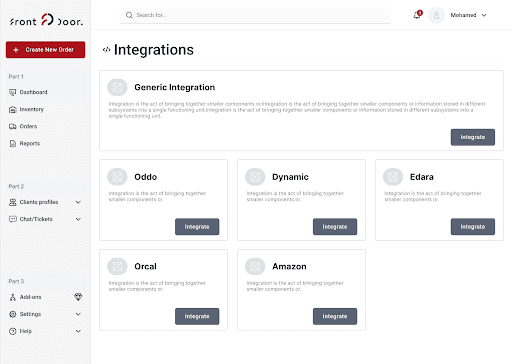Click the Oddo card title
512x364 pixels.
pyautogui.click(x=146, y=177)
